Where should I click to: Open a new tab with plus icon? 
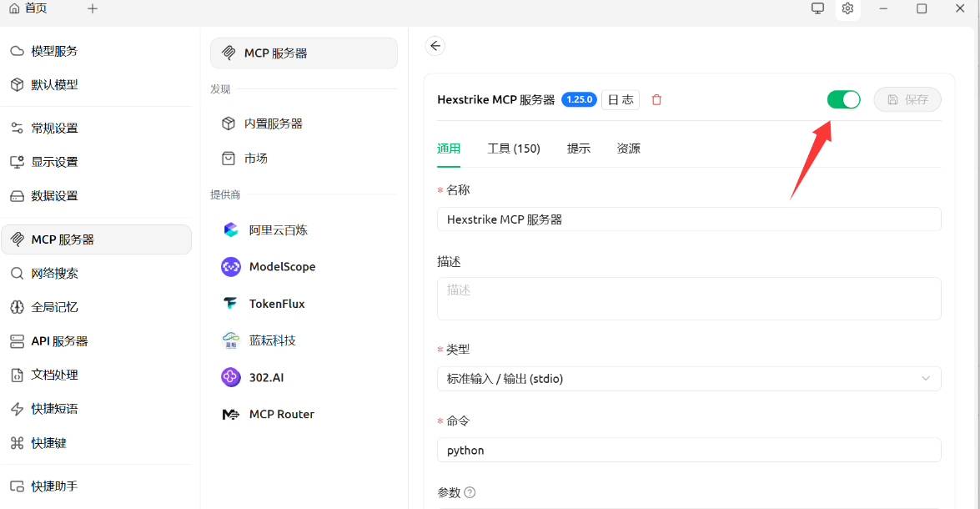(93, 8)
